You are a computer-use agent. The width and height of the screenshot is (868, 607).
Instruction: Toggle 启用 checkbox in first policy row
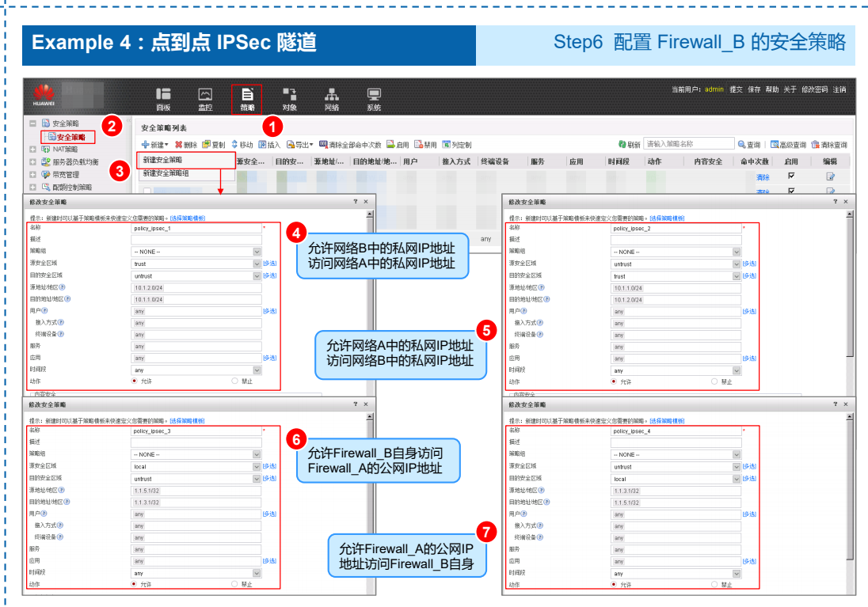[790, 176]
